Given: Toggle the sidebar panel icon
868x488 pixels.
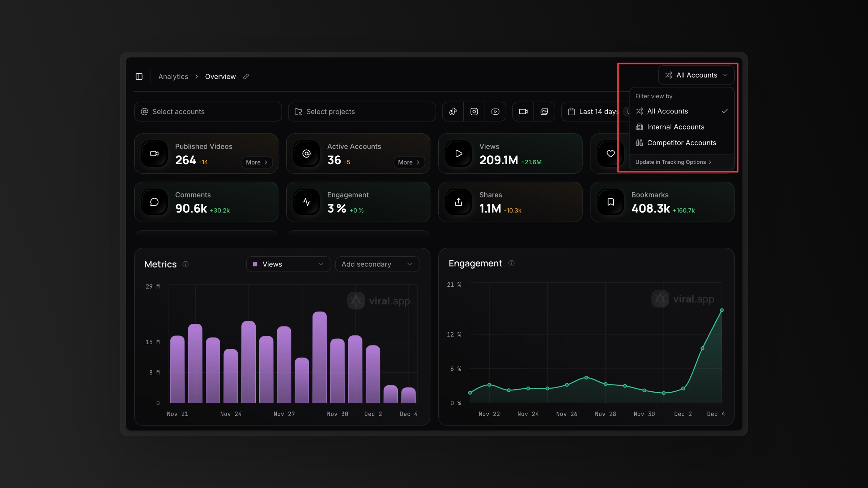Looking at the screenshot, I should (139, 76).
